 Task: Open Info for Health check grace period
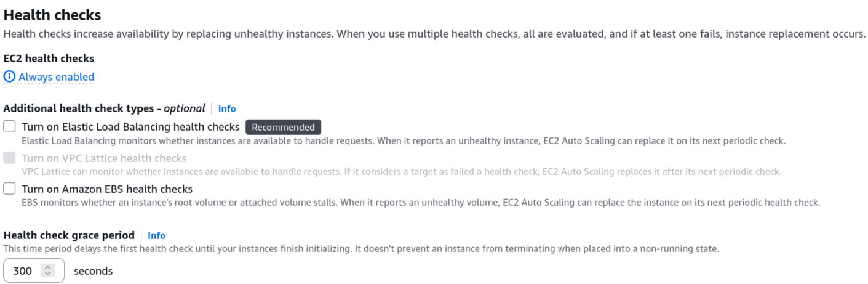[x=156, y=235]
